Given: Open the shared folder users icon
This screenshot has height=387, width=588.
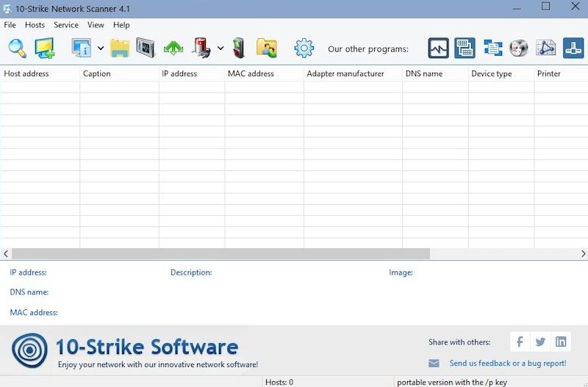Looking at the screenshot, I should (267, 48).
